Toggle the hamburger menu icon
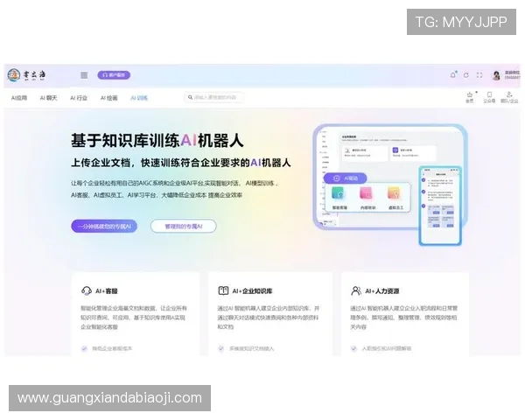Image resolution: width=525 pixels, height=420 pixels. coord(84,75)
